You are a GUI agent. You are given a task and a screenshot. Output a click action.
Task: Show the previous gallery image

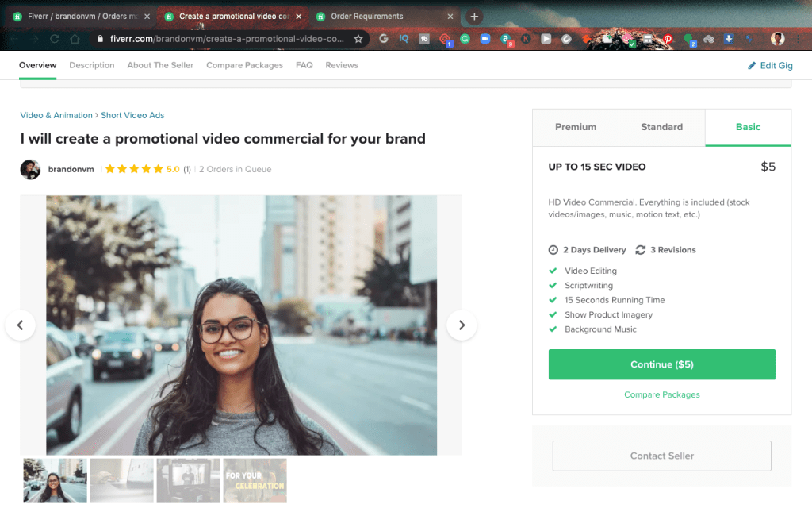(21, 325)
